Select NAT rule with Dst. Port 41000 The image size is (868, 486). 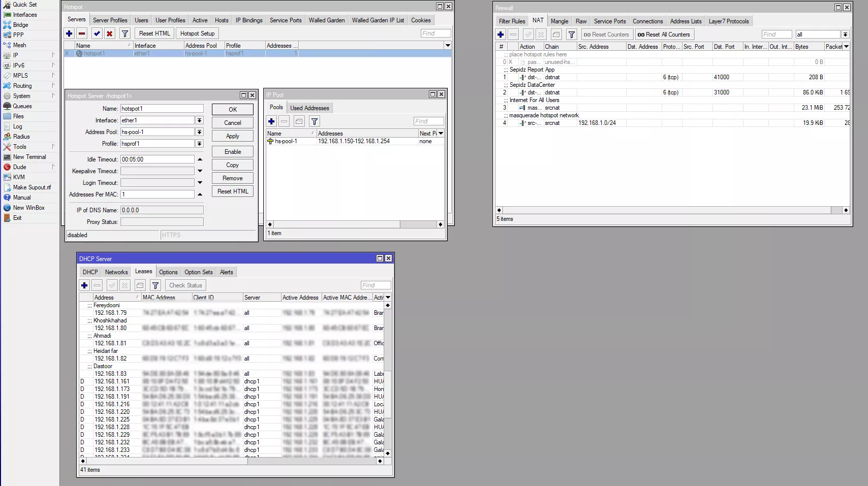672,77
